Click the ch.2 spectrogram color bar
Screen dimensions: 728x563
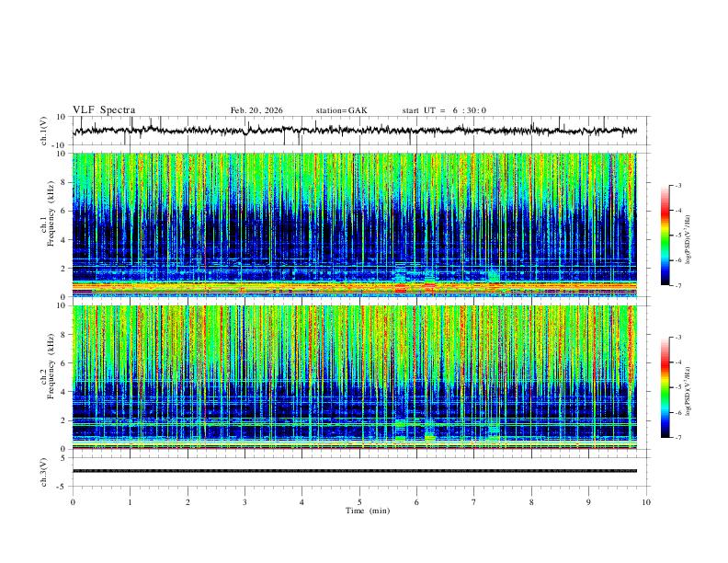[x=665, y=387]
